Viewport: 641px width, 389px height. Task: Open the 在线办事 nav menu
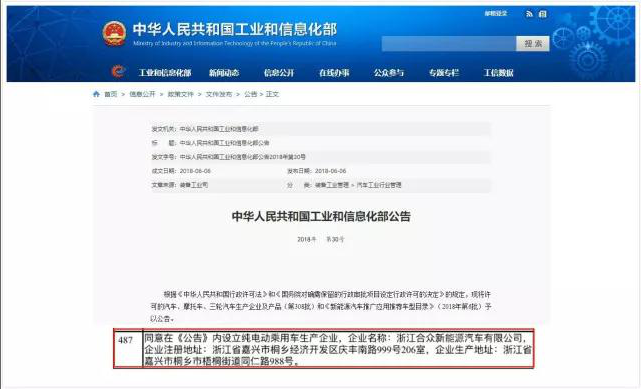pos(334,73)
